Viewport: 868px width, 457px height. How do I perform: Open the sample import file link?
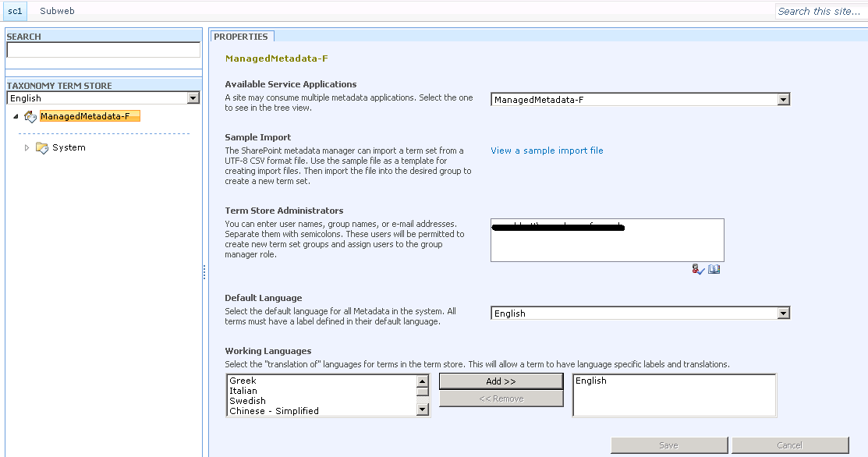click(x=547, y=150)
